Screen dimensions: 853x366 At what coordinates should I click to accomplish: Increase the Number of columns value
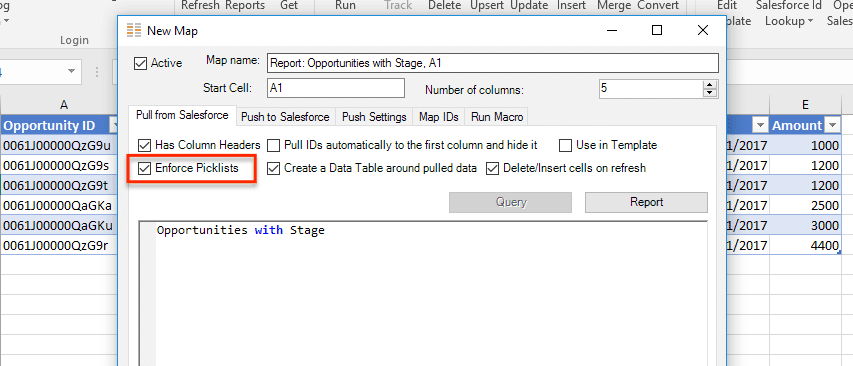(x=709, y=84)
